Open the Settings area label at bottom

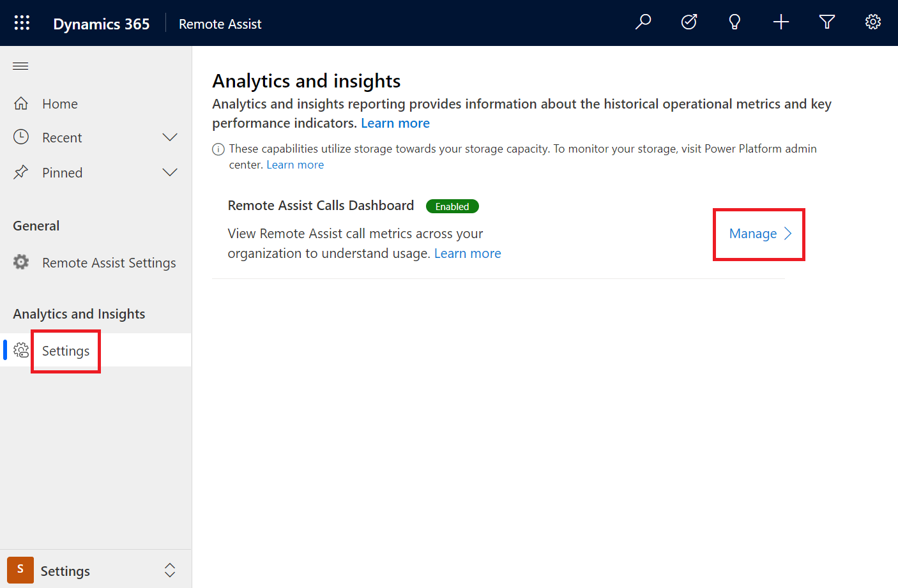pos(65,571)
